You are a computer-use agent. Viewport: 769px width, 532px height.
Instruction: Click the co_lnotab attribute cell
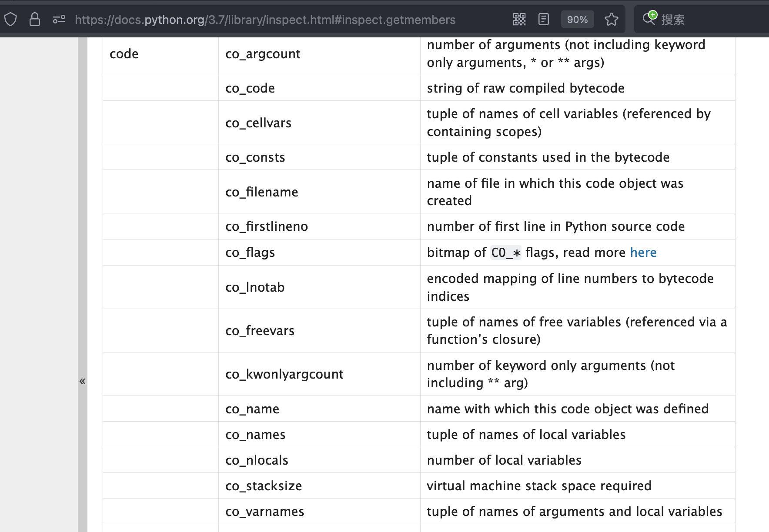pos(319,287)
